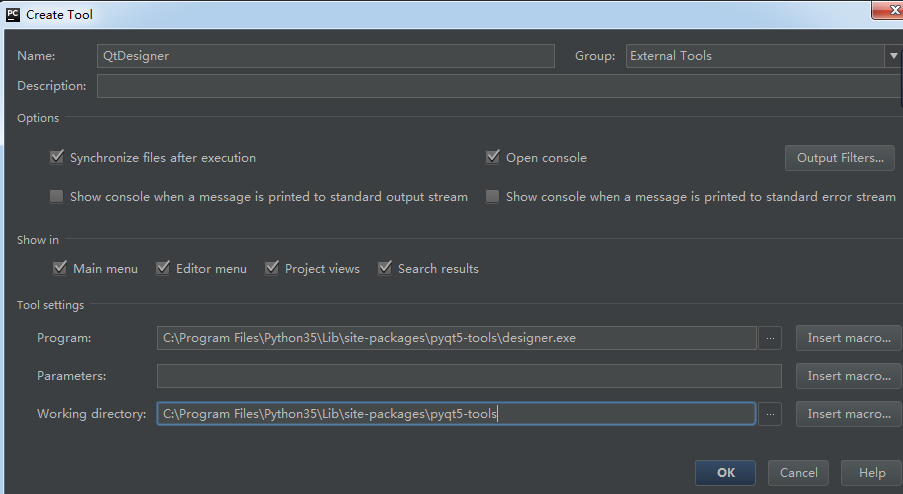Click browse ellipsis button next to Working directory
This screenshot has height=494, width=903.
tap(770, 414)
